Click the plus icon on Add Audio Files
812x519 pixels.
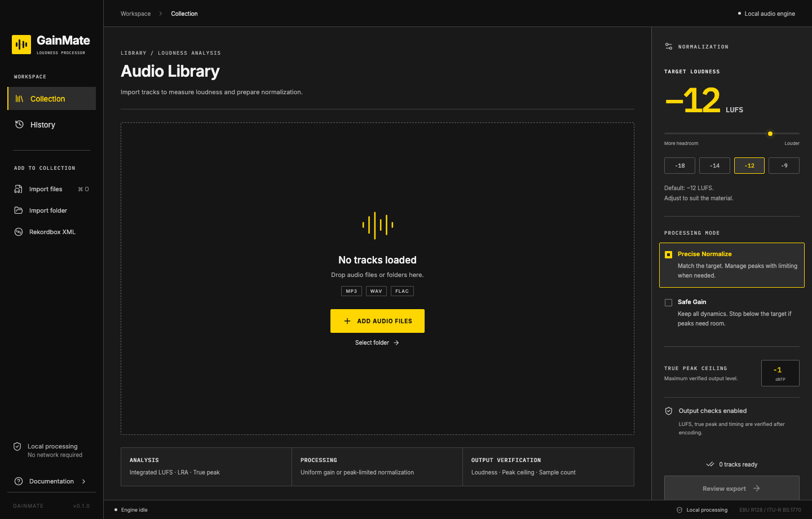(x=347, y=321)
